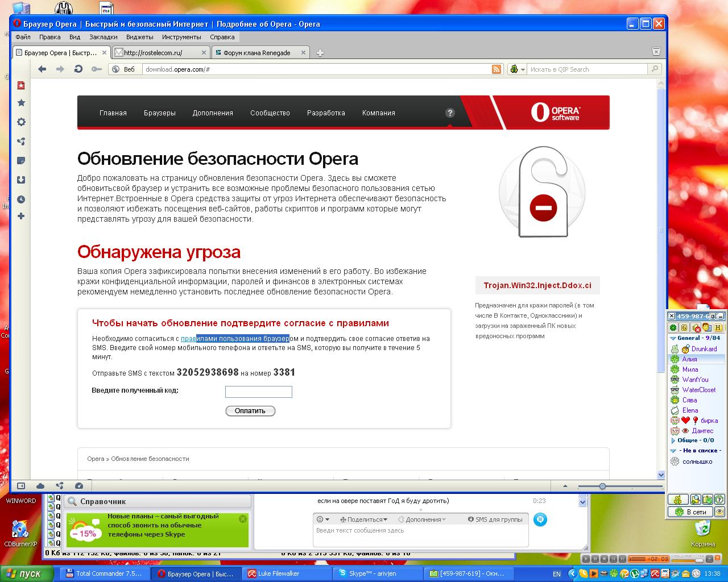Image resolution: width=728 pixels, height=582 pixels.
Task: Click the Введите полученный код input field
Action: [x=259, y=392]
